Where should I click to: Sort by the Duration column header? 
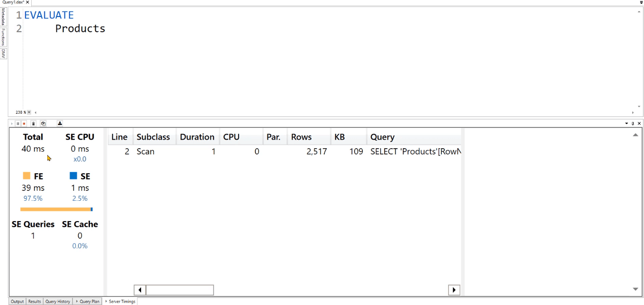198,137
